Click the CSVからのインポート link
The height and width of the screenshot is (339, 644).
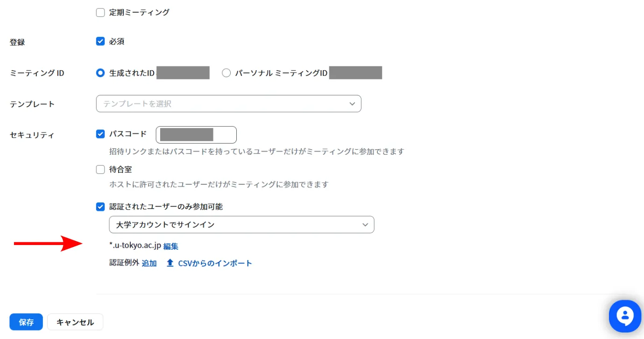[215, 263]
